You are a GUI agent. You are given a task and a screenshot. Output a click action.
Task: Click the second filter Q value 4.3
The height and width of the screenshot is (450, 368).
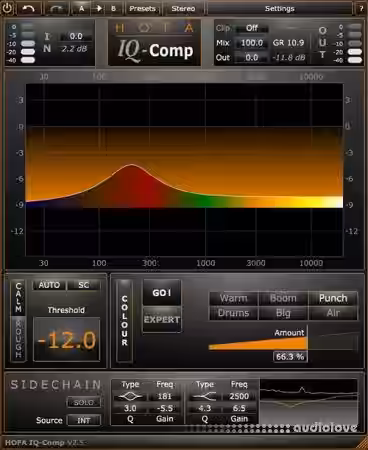click(204, 408)
